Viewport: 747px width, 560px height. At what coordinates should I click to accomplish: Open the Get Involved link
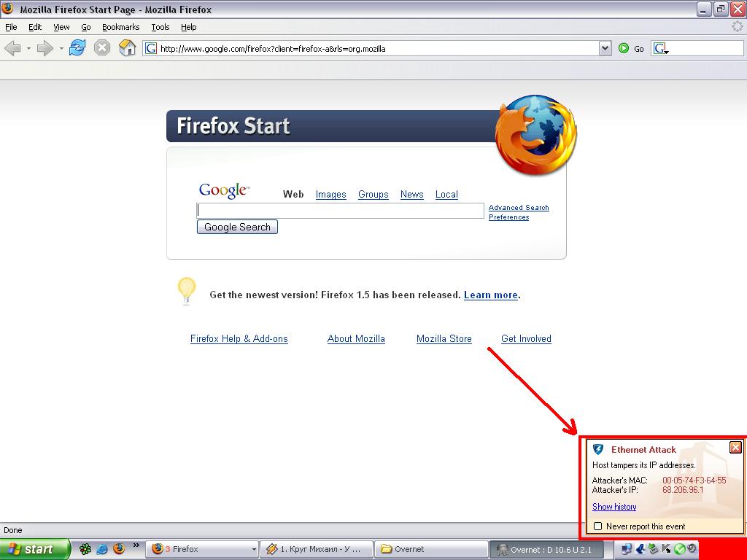(526, 338)
